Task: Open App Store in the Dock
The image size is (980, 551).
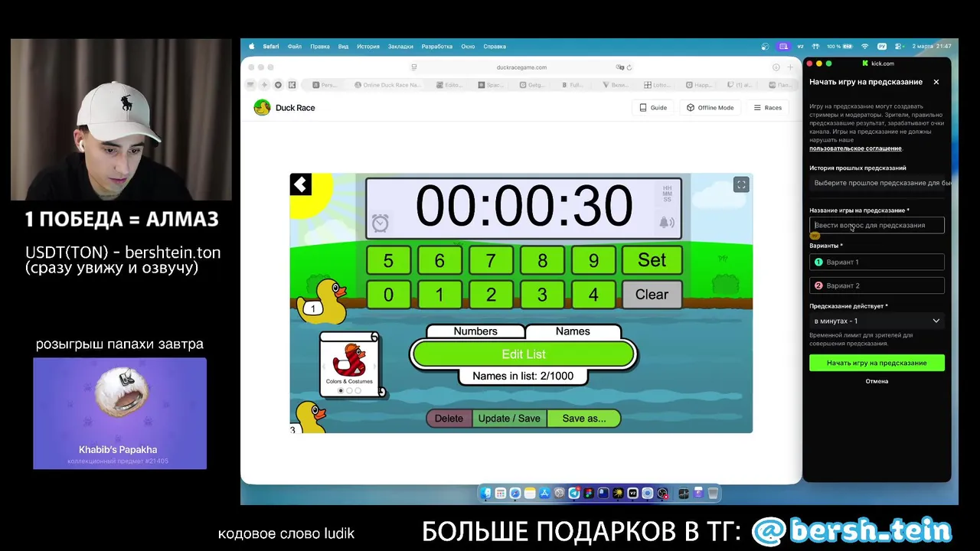Action: point(545,493)
